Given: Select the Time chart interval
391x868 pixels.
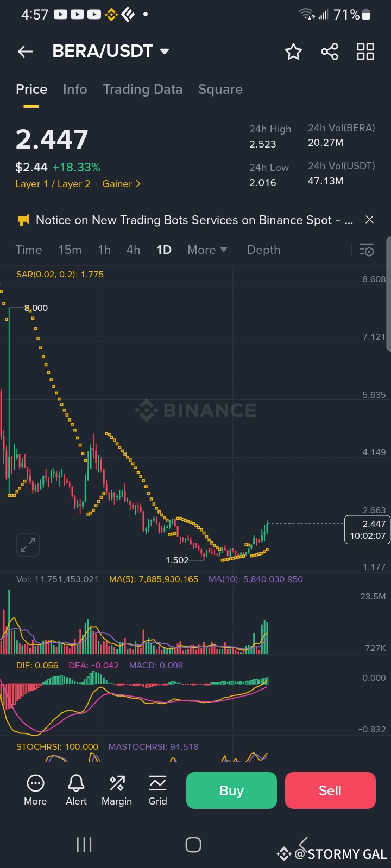Looking at the screenshot, I should tap(29, 250).
